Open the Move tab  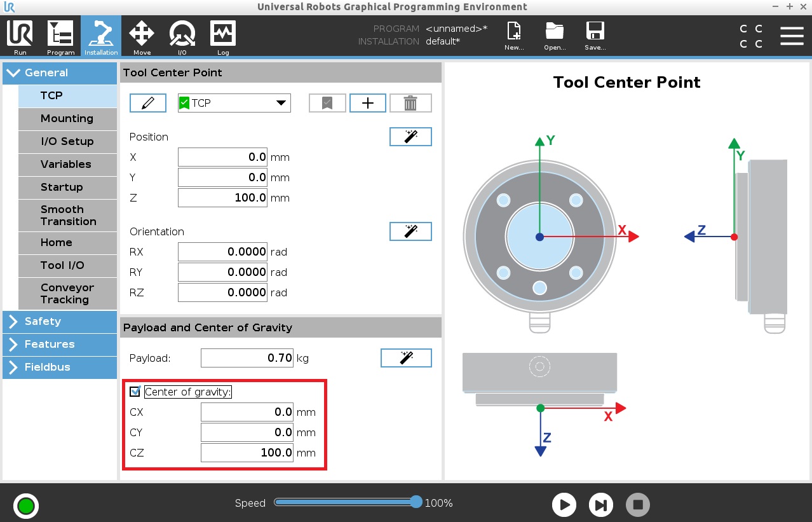[x=142, y=37]
